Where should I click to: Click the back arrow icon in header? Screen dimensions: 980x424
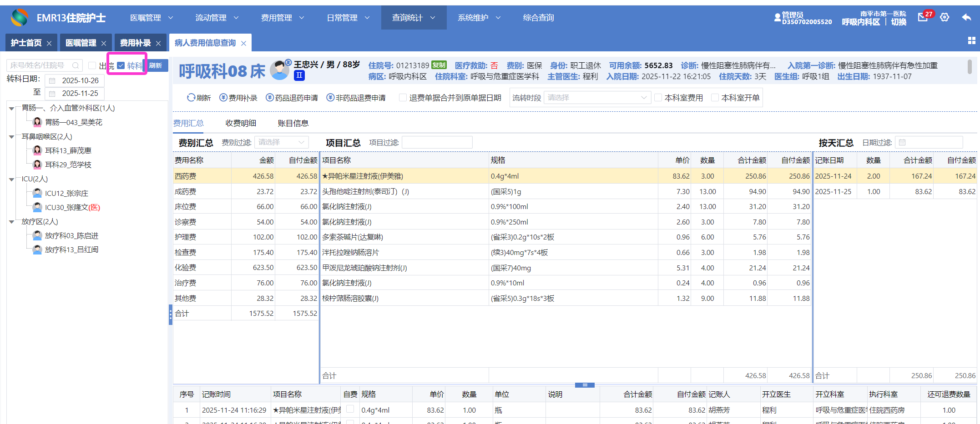[966, 17]
